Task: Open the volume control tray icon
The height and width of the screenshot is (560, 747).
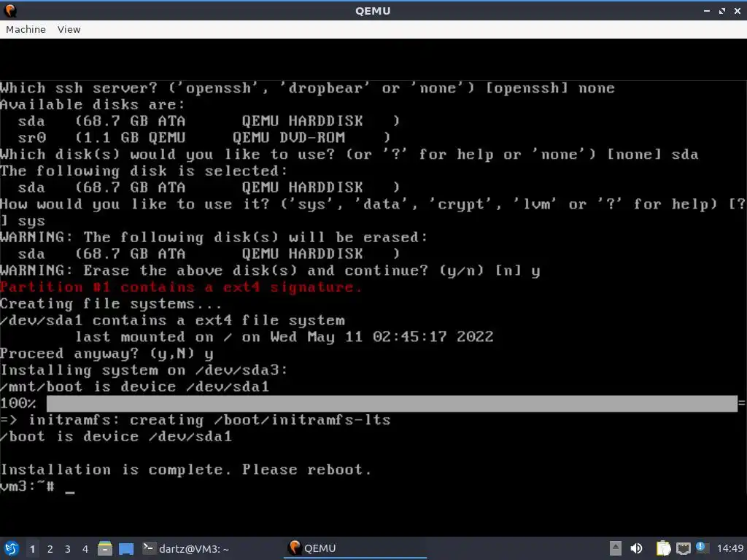Action: tap(636, 548)
